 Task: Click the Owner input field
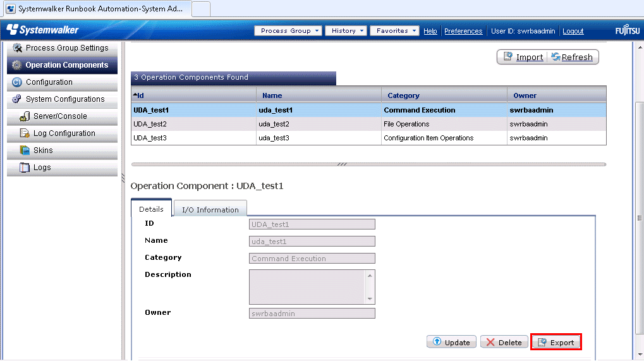pos(312,314)
